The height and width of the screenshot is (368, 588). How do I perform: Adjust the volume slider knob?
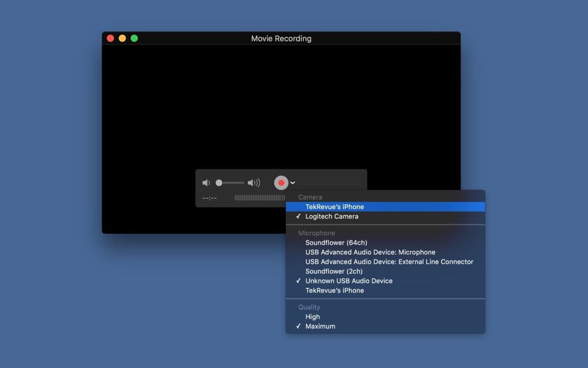click(x=219, y=183)
